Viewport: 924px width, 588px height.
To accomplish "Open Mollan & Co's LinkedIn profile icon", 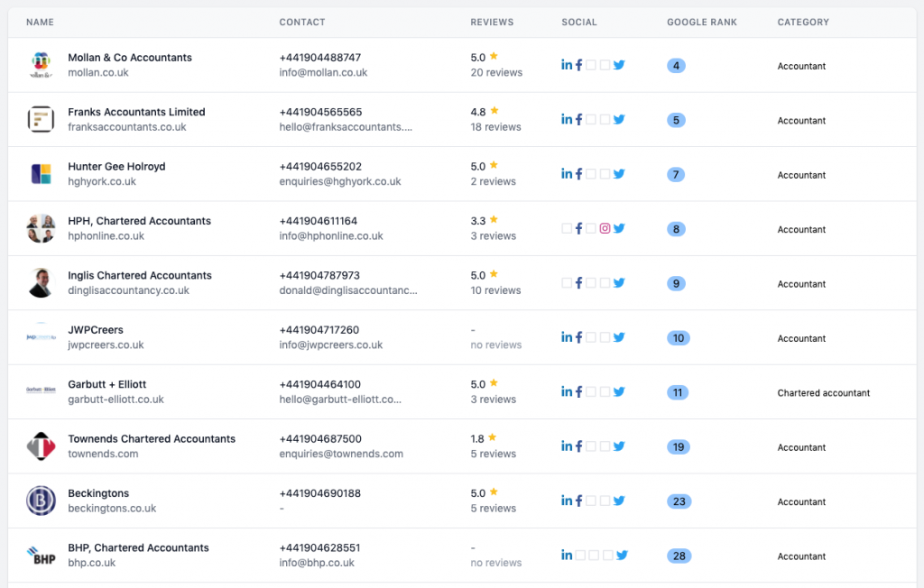I will (567, 64).
